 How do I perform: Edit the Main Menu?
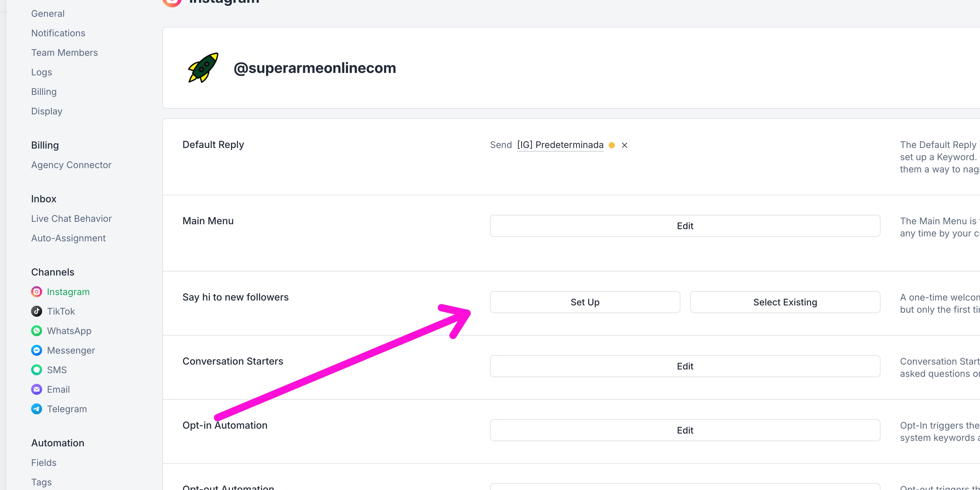685,226
